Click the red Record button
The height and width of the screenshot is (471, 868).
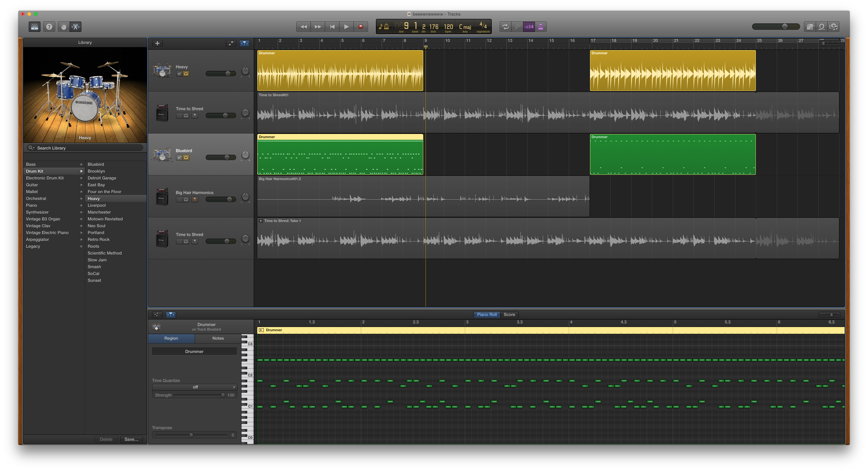[361, 27]
